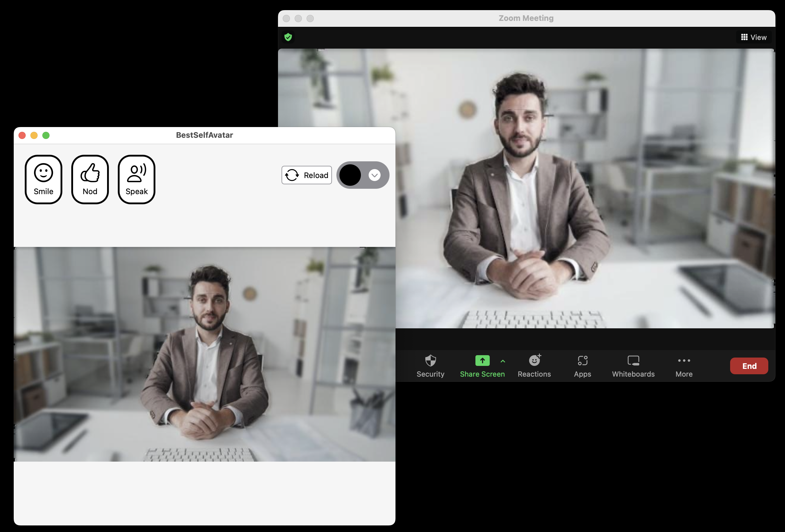Click the Zoom Meeting window title

click(x=526, y=18)
